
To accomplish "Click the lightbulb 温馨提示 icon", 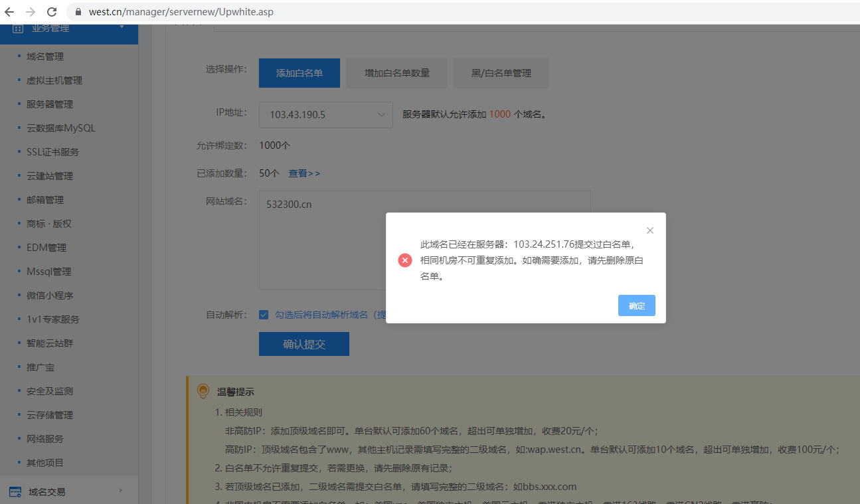I will [x=203, y=392].
